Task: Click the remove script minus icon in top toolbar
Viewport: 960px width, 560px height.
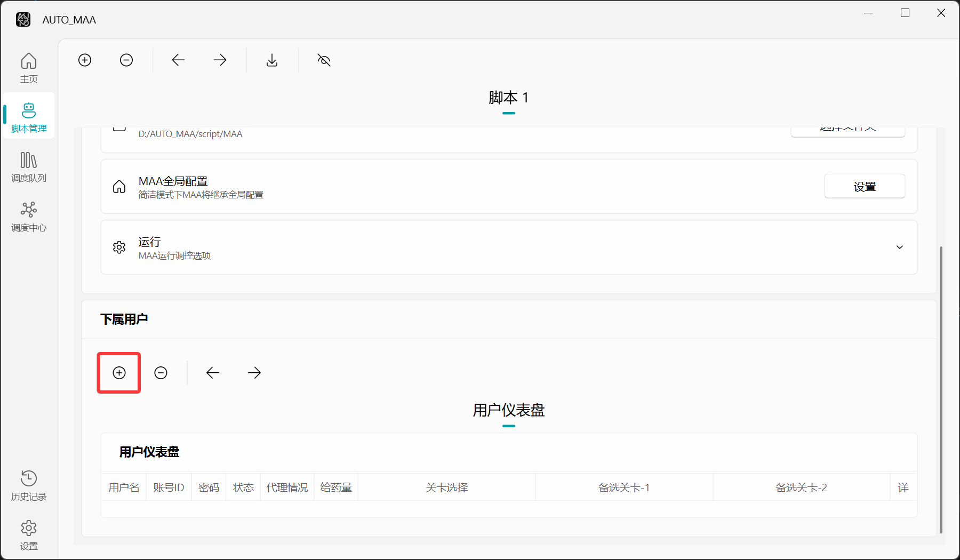Action: coord(126,60)
